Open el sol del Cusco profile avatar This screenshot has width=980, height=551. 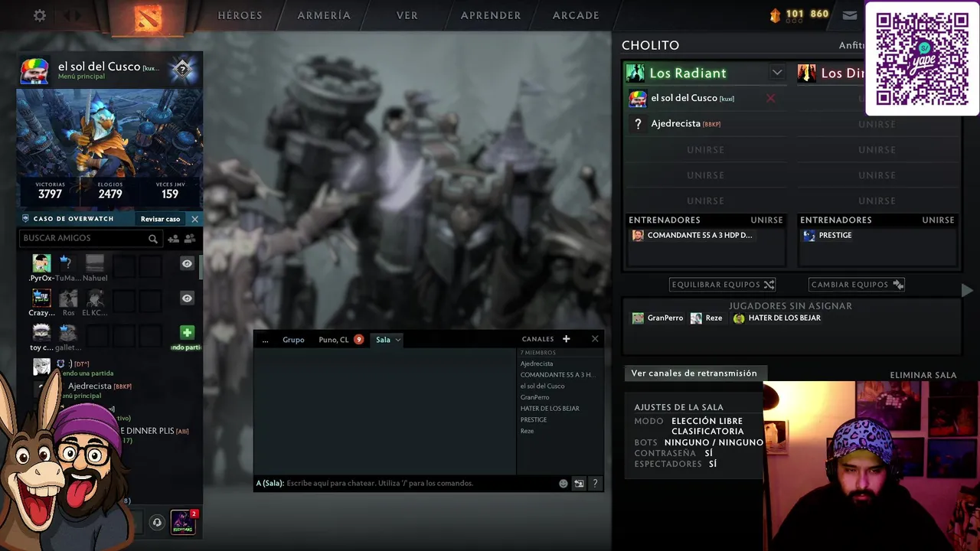click(x=34, y=71)
